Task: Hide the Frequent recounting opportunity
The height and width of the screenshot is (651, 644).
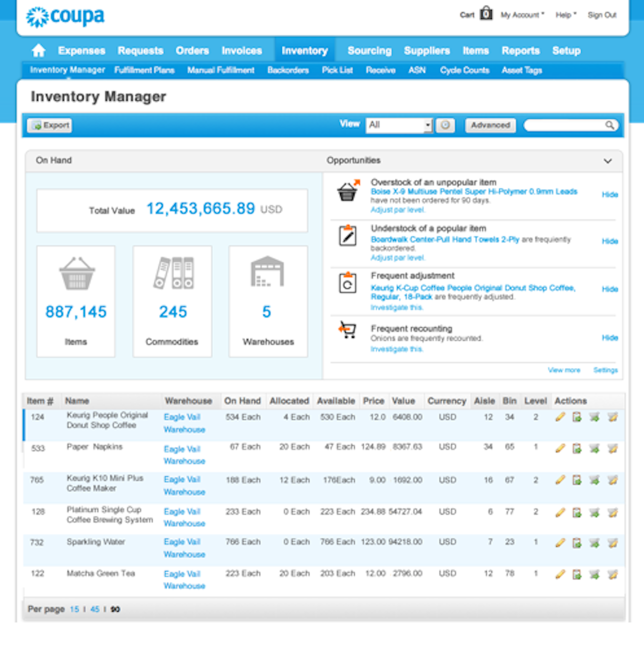Action: pyautogui.click(x=610, y=338)
